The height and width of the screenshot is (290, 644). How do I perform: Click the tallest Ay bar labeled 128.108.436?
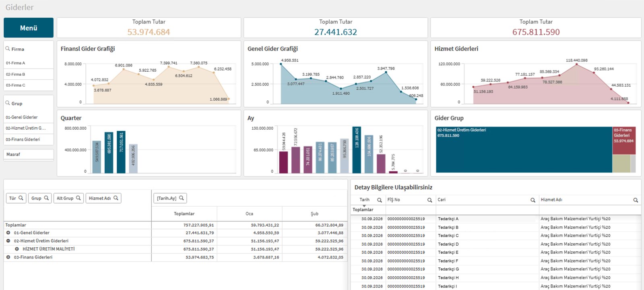point(357,150)
